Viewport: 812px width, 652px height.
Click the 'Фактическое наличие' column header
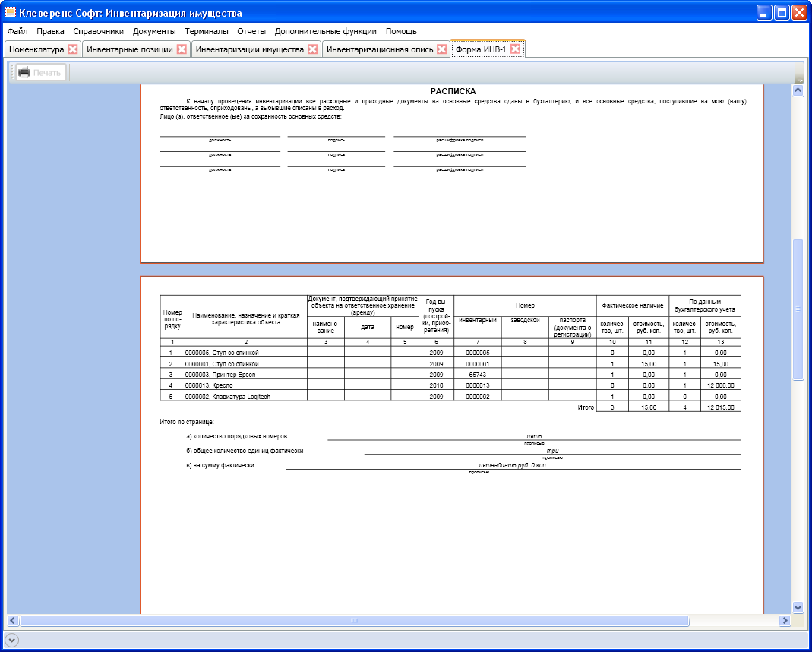632,305
